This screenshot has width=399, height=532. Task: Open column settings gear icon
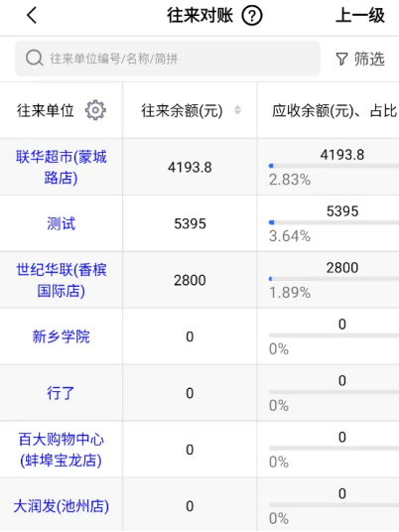[95, 110]
